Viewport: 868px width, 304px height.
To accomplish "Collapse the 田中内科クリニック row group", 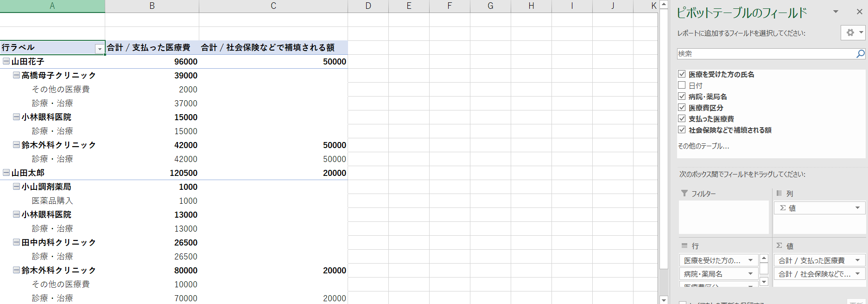I will pyautogui.click(x=16, y=242).
